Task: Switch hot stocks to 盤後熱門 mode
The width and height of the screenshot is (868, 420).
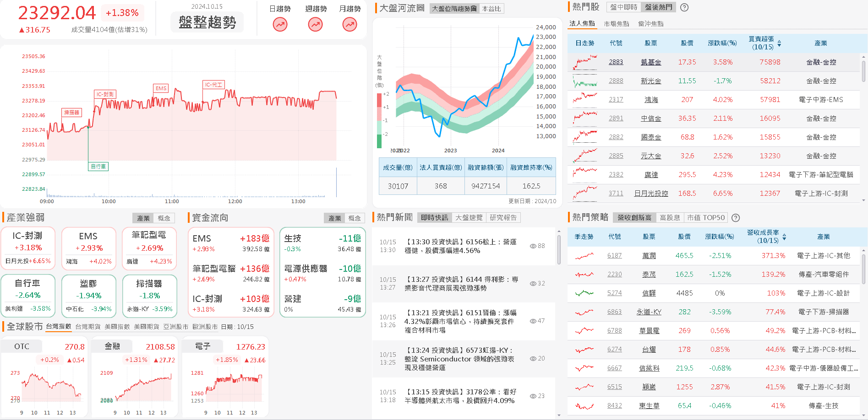Action: point(659,7)
